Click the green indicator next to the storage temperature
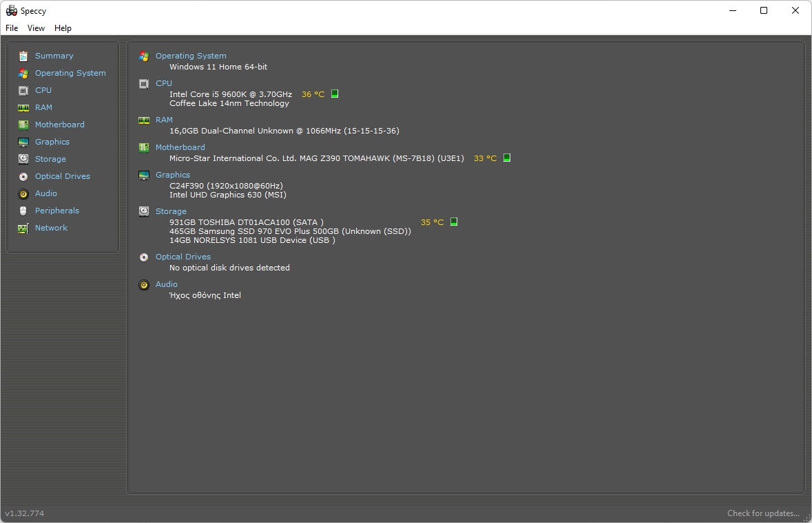The width and height of the screenshot is (812, 523). [453, 222]
